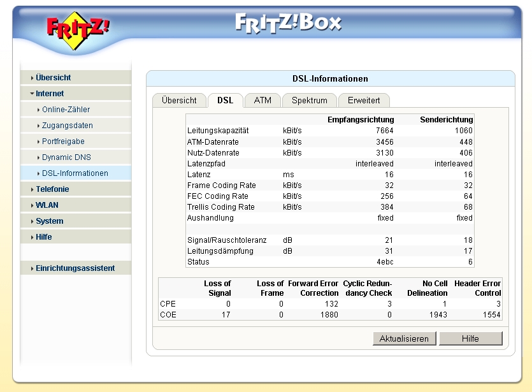
Task: Click the Aktualisieren button
Action: click(404, 338)
